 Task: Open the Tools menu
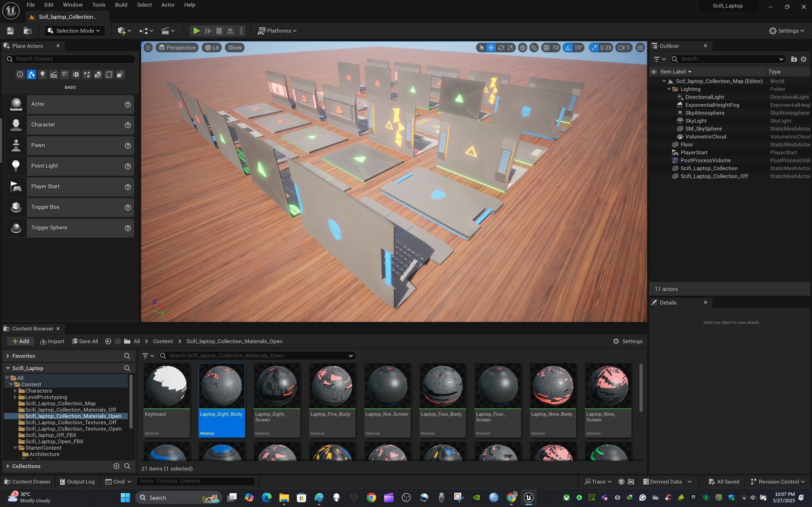[x=99, y=5]
